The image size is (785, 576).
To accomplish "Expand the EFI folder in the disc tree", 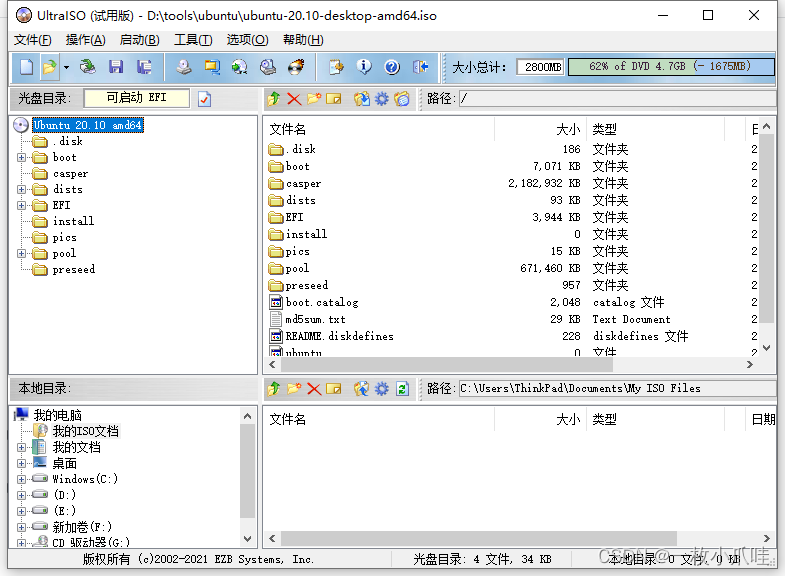I will click(22, 205).
